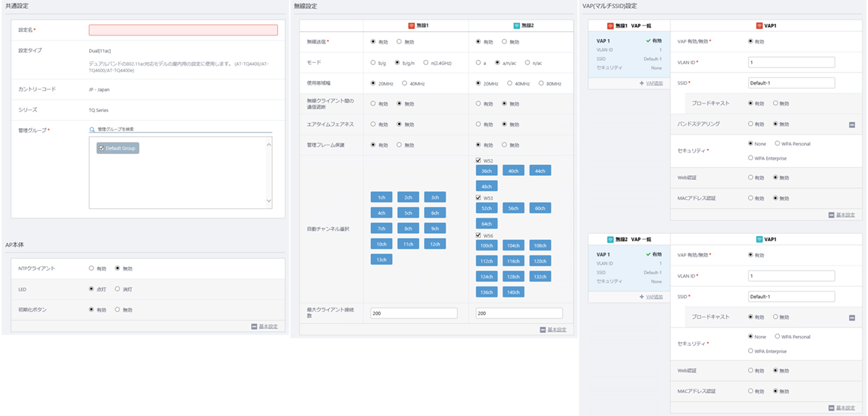Click the group list scrollbar up arrow
The height and width of the screenshot is (416, 868).
(x=269, y=145)
